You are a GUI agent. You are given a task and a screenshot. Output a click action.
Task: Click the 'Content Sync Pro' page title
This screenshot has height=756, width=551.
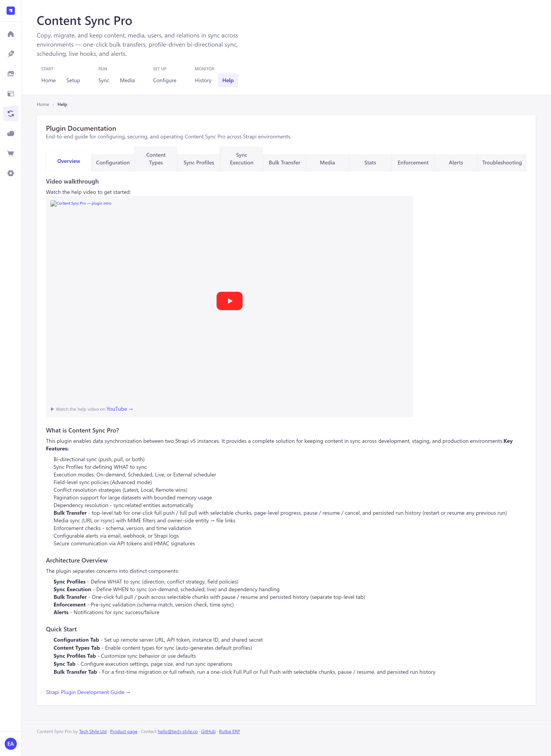coord(84,21)
